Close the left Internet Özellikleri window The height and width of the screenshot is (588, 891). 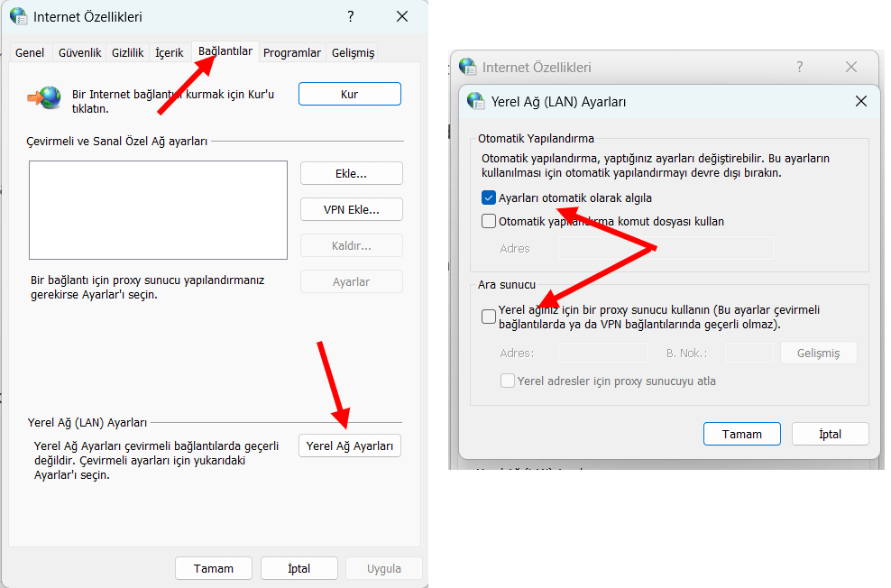click(x=402, y=16)
